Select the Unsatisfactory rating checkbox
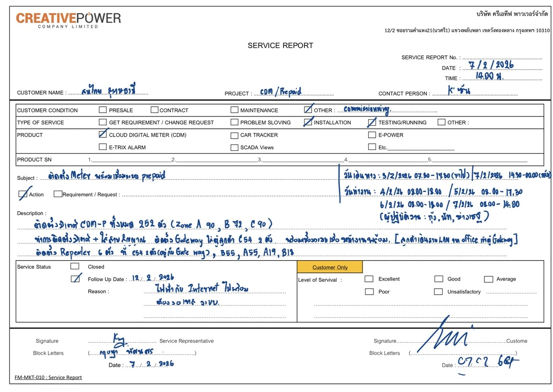This screenshot has height=392, width=553. [x=438, y=292]
